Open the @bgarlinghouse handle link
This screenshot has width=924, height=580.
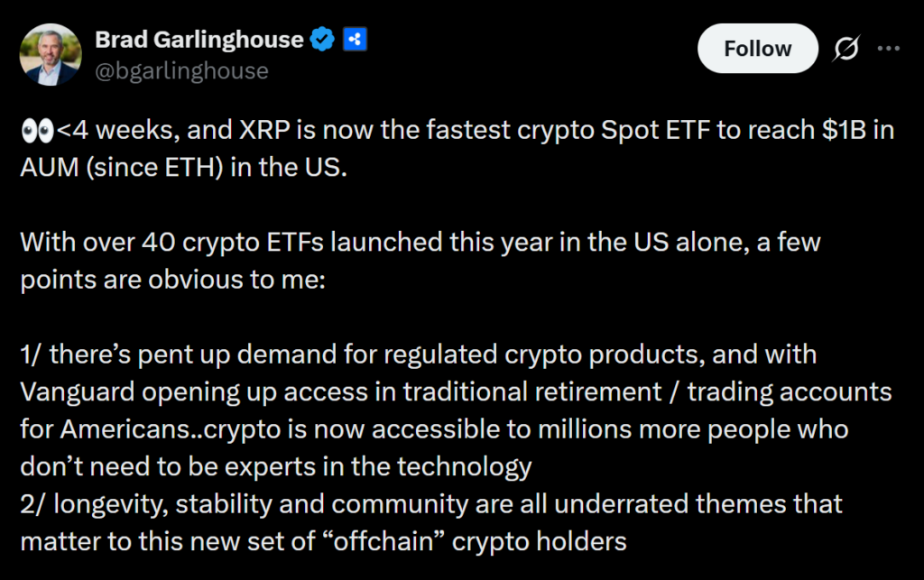tap(181, 69)
